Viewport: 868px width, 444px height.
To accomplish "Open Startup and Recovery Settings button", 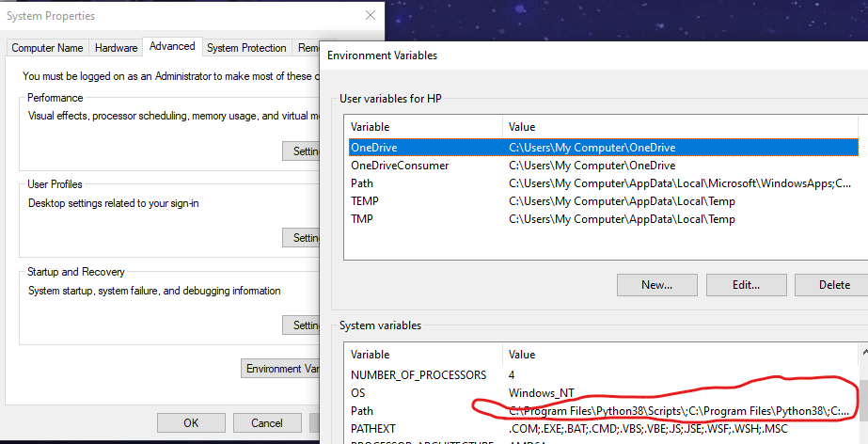I will (x=301, y=325).
